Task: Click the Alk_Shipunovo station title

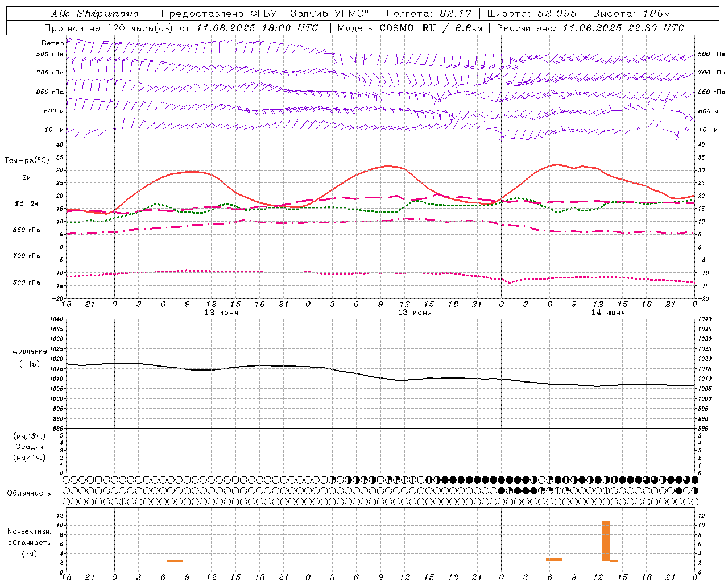Action: click(x=94, y=14)
